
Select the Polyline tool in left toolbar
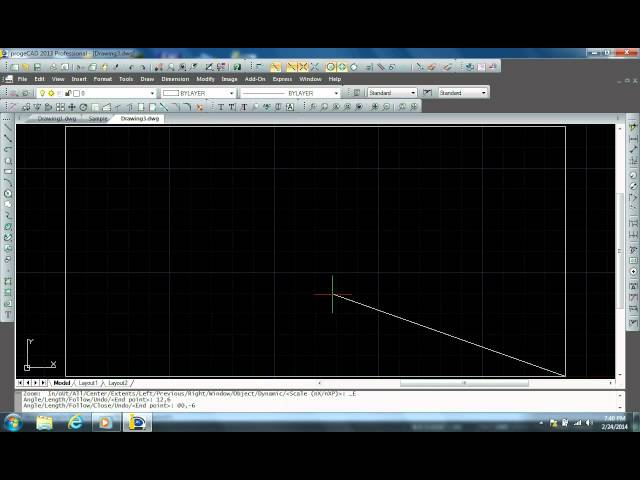[8, 138]
